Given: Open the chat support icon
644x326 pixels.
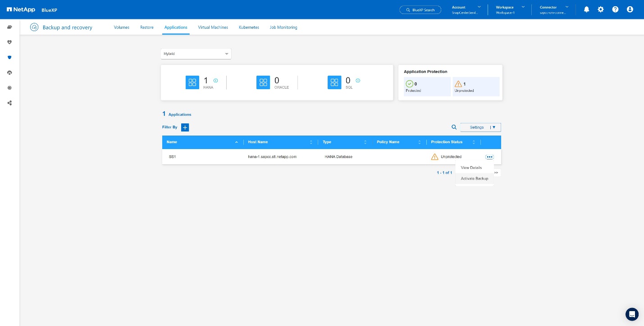Looking at the screenshot, I should [632, 314].
